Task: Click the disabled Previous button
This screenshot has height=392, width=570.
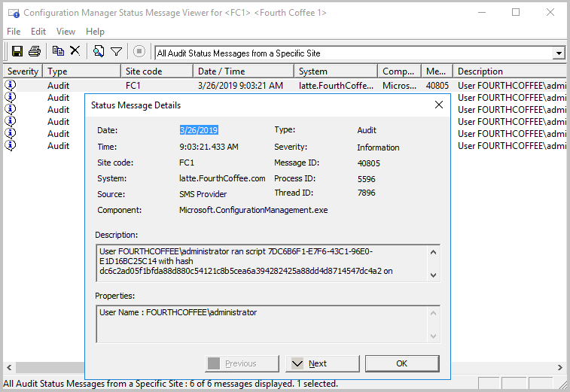Action: [x=242, y=363]
